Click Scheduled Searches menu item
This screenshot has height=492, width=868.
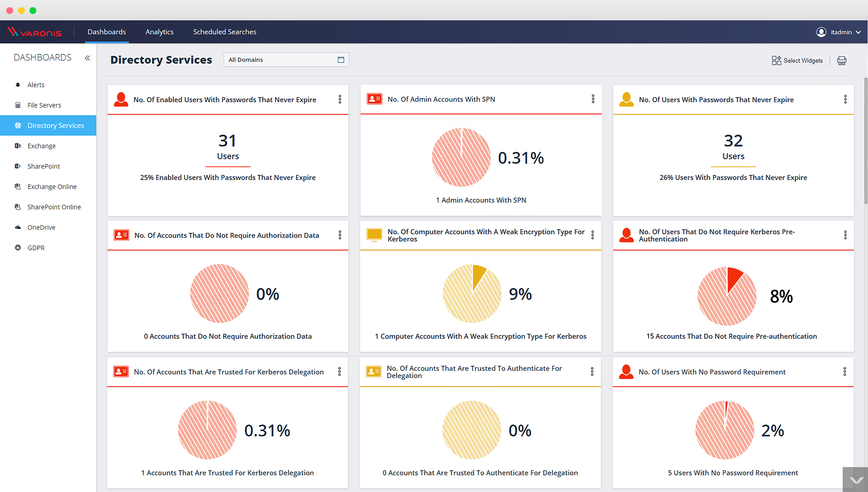[224, 32]
